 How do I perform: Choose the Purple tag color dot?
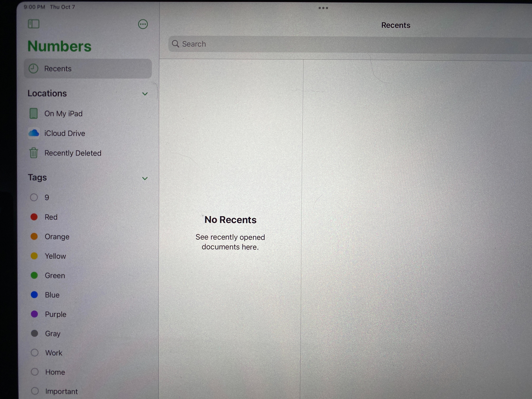[34, 314]
